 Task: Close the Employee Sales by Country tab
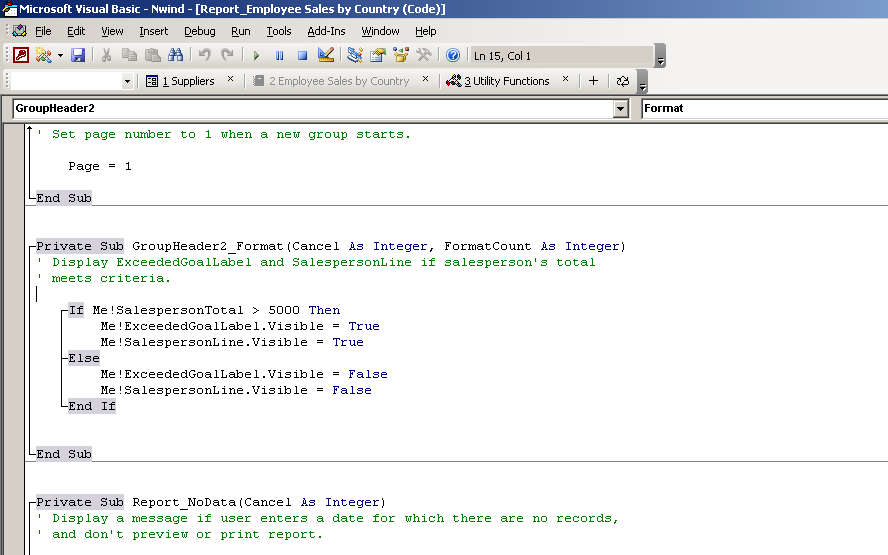(x=425, y=79)
